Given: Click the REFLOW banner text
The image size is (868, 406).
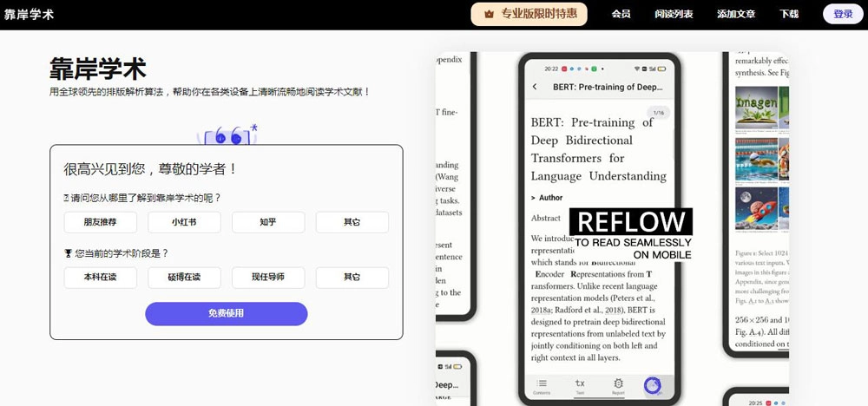Looking at the screenshot, I should pos(631,222).
